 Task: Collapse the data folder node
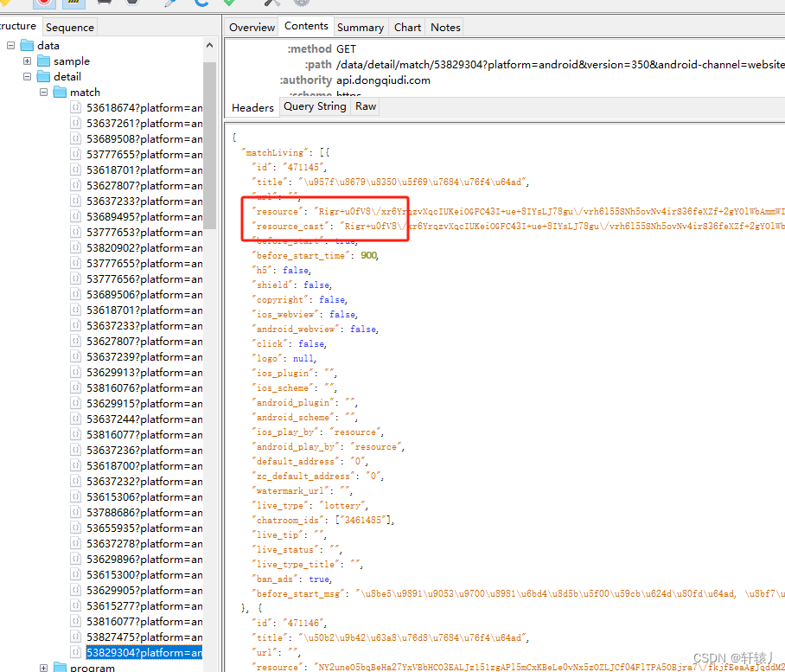click(x=10, y=46)
